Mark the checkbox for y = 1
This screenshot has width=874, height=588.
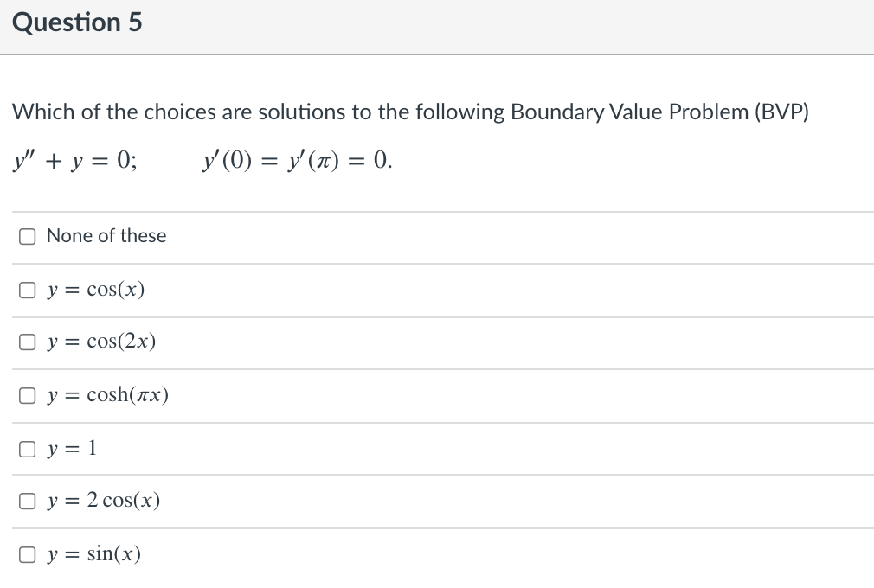[28, 449]
